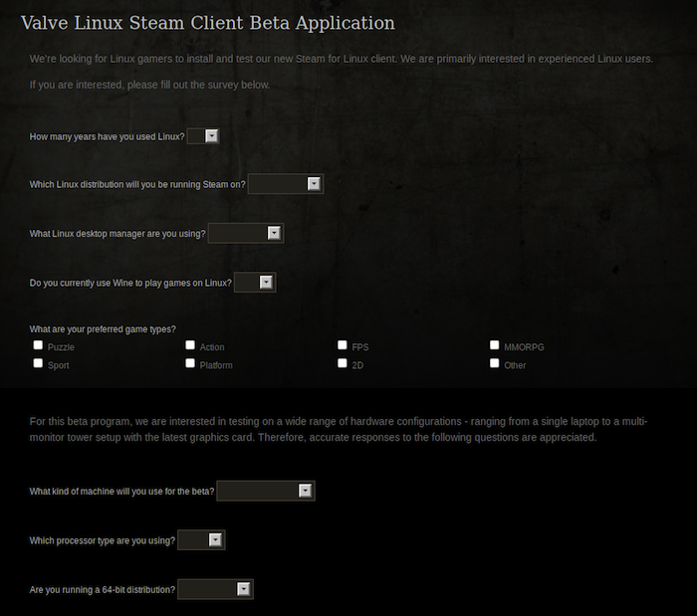Expand the Wine usage dropdown
The image size is (697, 616).
254,283
